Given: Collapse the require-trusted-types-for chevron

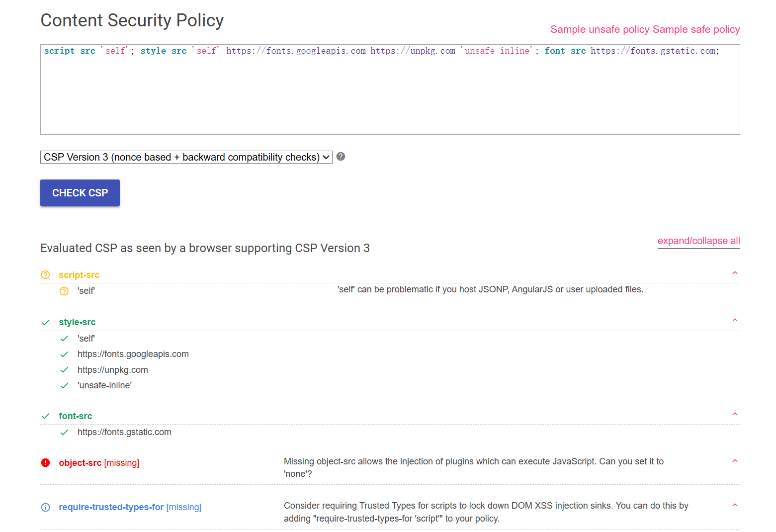Looking at the screenshot, I should pos(735,505).
